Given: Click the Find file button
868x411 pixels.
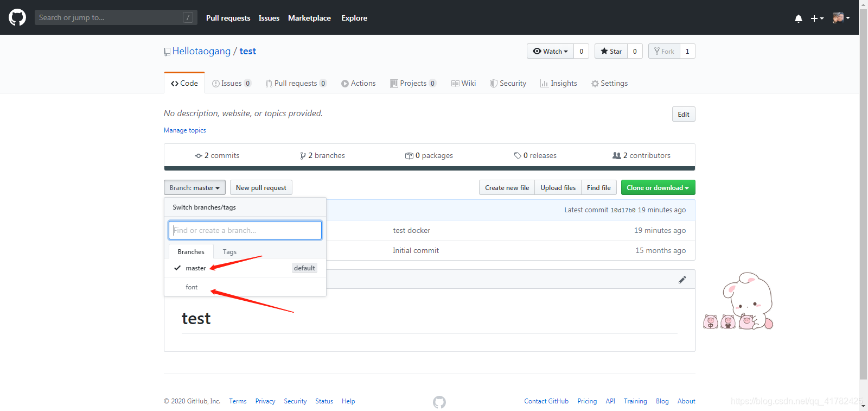Looking at the screenshot, I should click(x=599, y=187).
